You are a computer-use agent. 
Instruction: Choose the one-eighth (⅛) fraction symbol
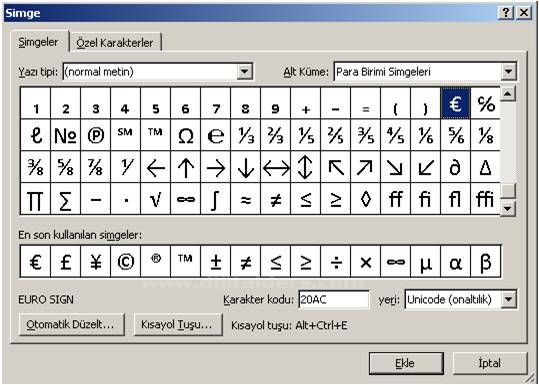click(x=485, y=135)
